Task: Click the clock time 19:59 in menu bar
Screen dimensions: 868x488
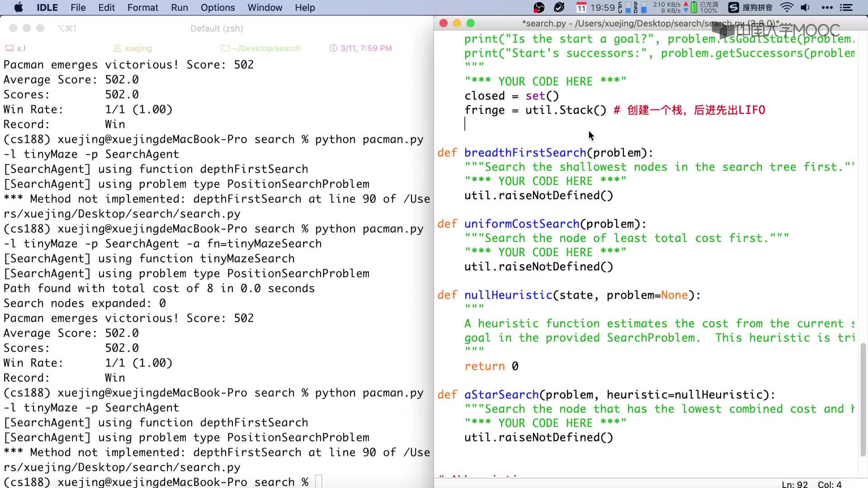Action: [x=603, y=8]
